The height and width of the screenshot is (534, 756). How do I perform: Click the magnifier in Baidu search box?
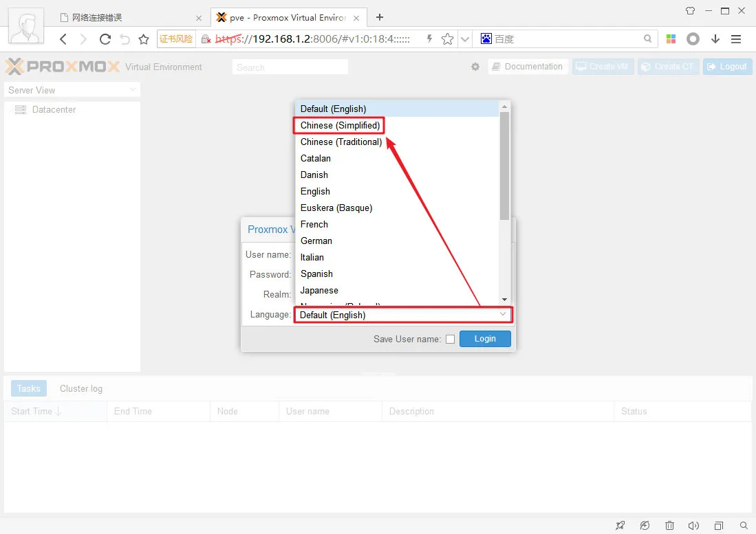pos(647,38)
